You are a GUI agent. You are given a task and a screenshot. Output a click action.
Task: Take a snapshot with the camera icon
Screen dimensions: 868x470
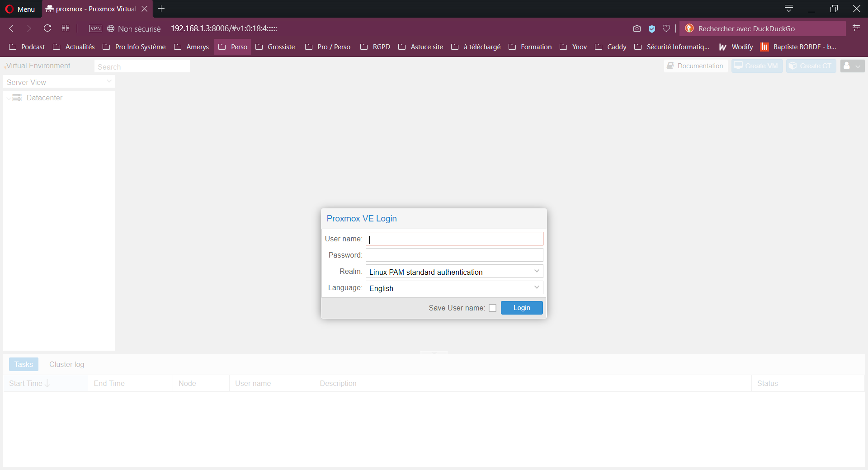pos(637,28)
